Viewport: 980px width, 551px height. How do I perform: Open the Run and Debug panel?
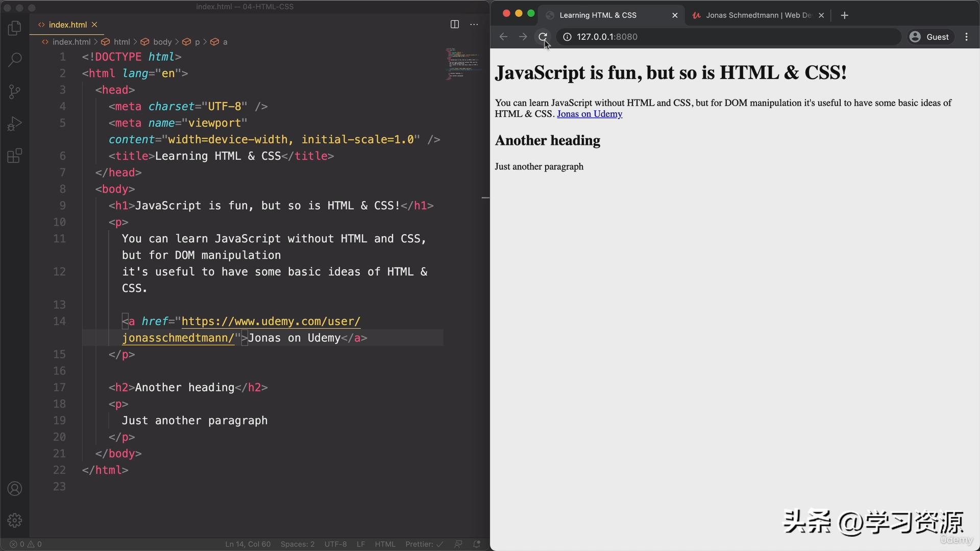(x=15, y=123)
